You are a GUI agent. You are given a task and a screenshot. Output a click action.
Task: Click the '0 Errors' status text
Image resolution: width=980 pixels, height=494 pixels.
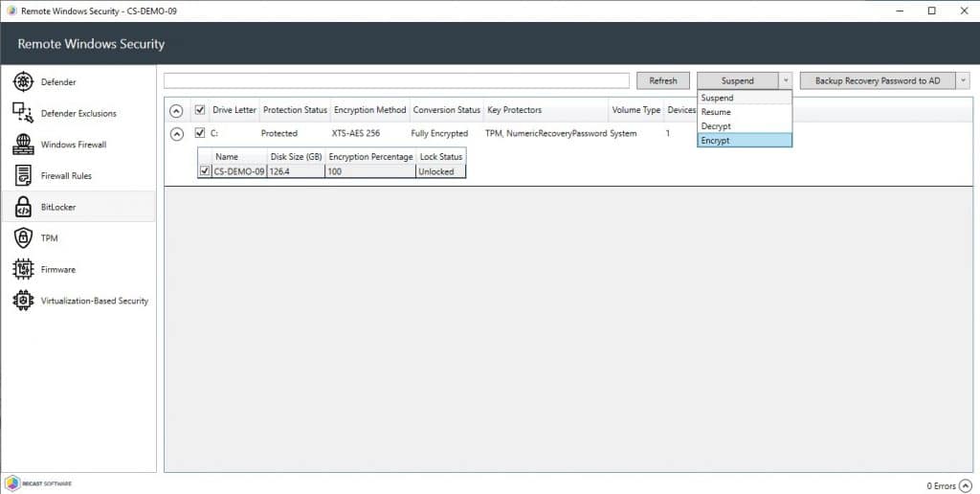[942, 486]
